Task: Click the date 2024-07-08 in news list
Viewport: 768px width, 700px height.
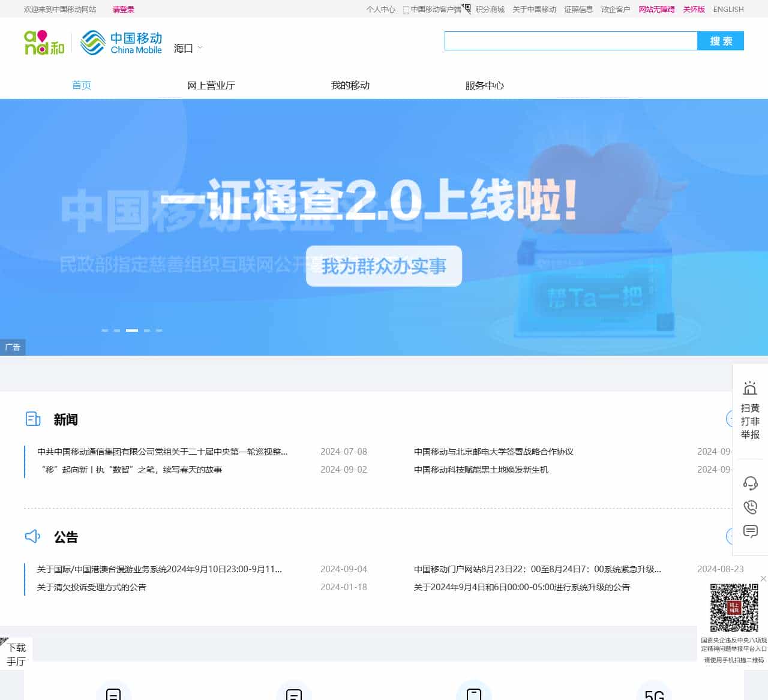Action: 344,452
